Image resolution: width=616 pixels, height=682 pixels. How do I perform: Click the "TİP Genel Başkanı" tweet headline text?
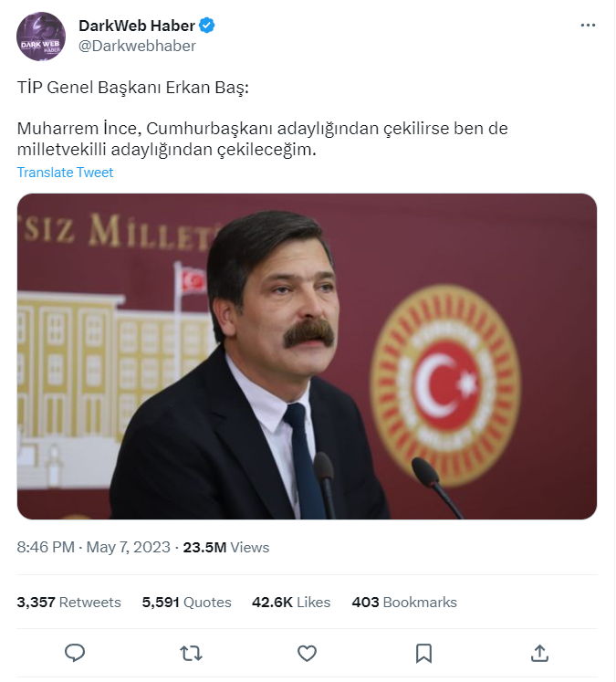coord(133,88)
